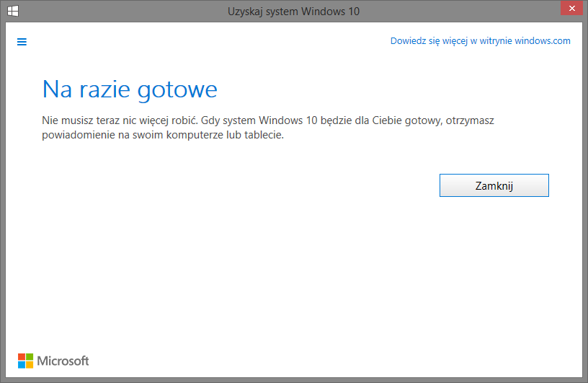Image resolution: width=588 pixels, height=383 pixels.
Task: Click the 'Na razie gotowe' heading
Action: pyautogui.click(x=130, y=89)
